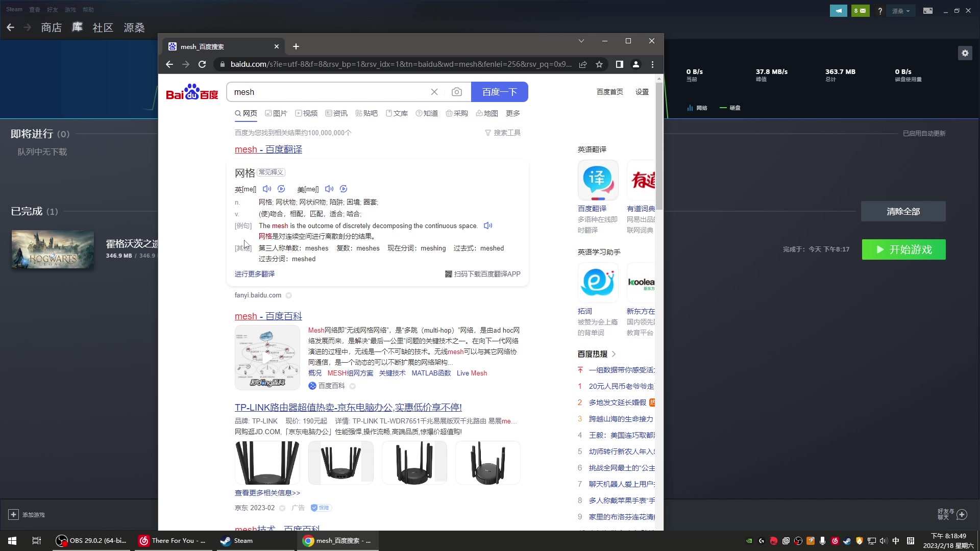The height and width of the screenshot is (551, 980).
Task: Open Baidu 设置 link
Action: coord(642,92)
